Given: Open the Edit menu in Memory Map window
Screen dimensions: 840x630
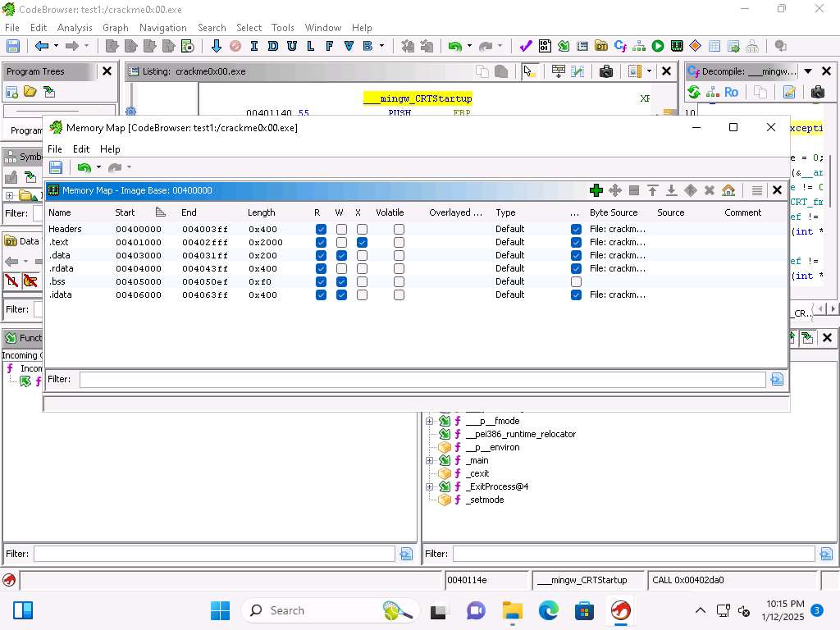Looking at the screenshot, I should point(80,149).
